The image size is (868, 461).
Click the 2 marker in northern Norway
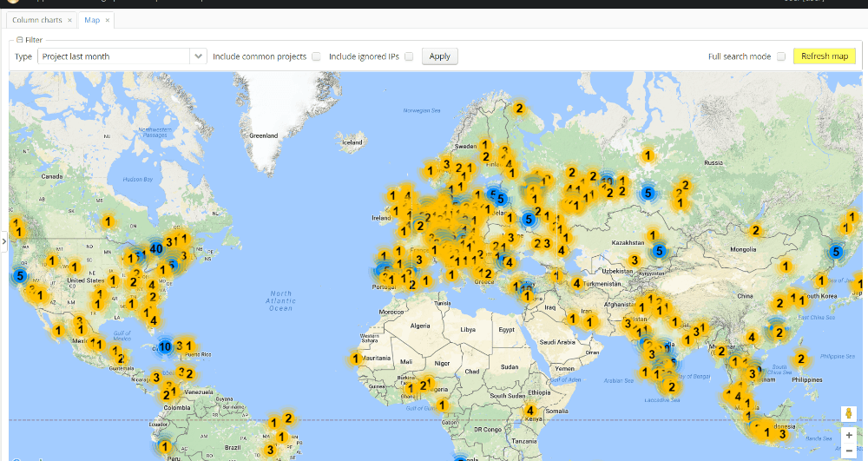click(519, 109)
